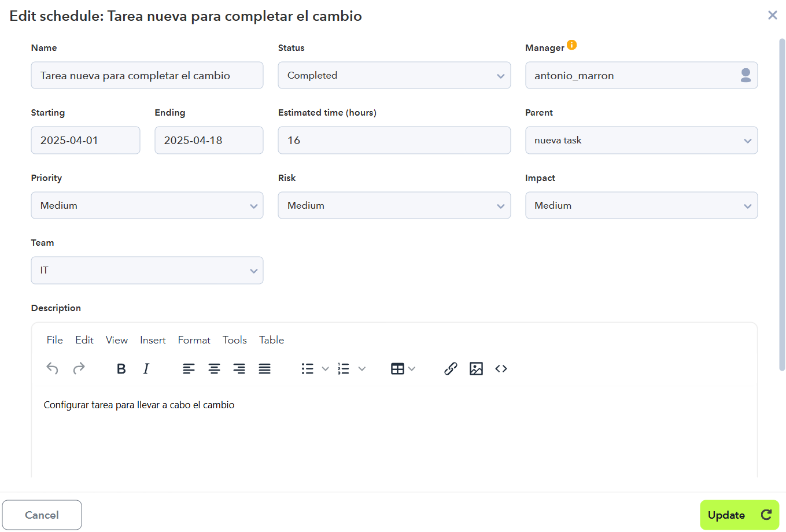Open the Team dropdown set to IT
The height and width of the screenshot is (532, 786).
tap(147, 271)
